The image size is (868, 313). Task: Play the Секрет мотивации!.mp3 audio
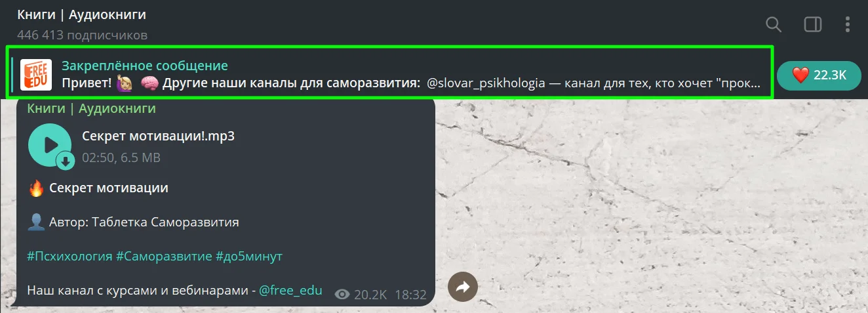[x=50, y=145]
